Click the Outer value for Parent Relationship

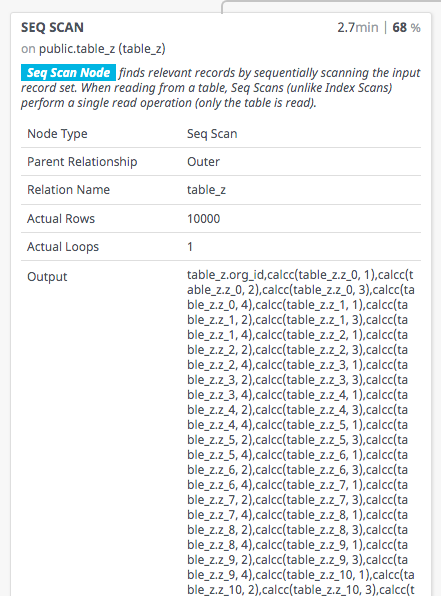pos(203,162)
